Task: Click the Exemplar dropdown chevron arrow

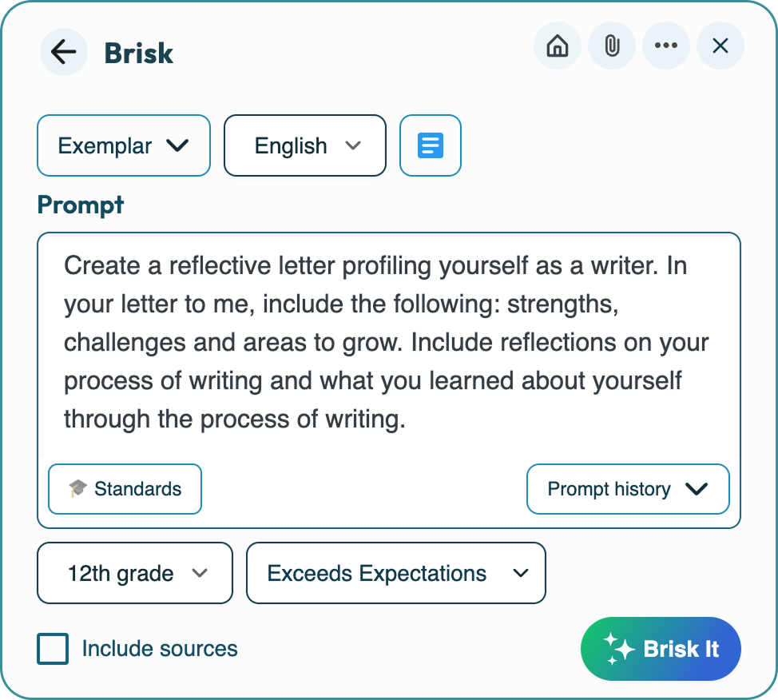Action: (177, 145)
